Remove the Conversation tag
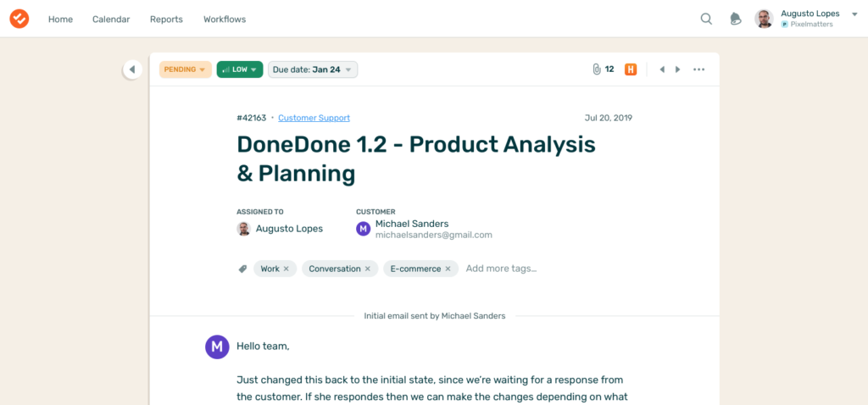The image size is (868, 405). click(368, 269)
